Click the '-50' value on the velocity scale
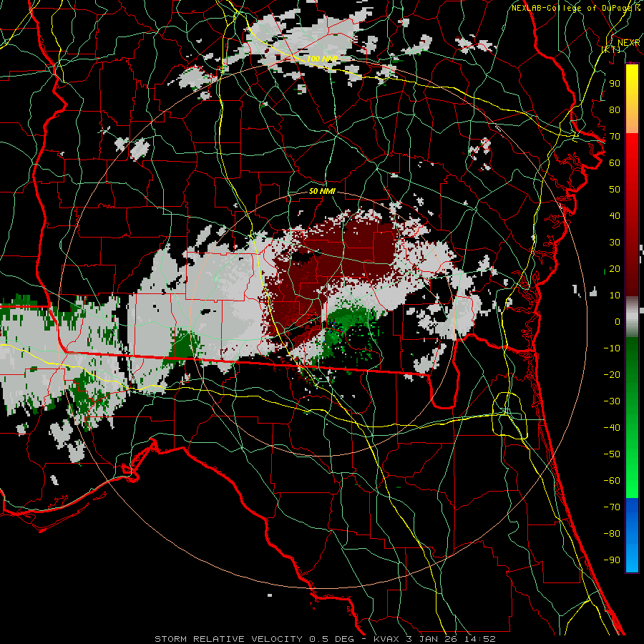Viewport: 644px width, 644px height. [x=612, y=454]
